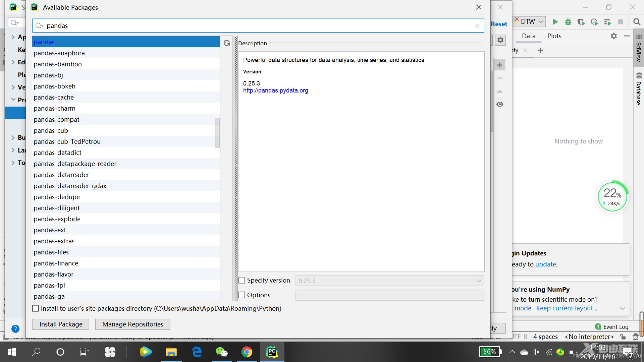Expand the La... settings tree node

(x=13, y=150)
